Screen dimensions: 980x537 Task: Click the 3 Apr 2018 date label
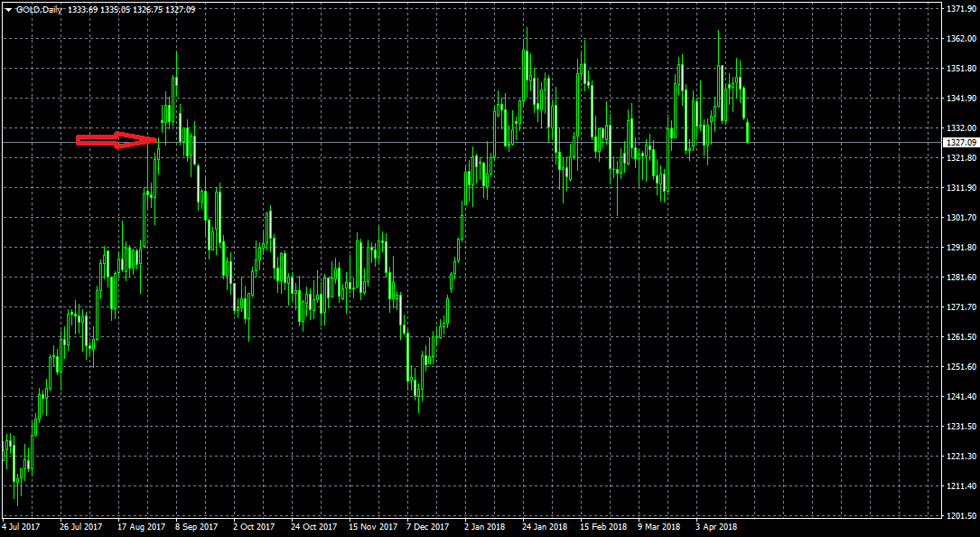pos(716,527)
